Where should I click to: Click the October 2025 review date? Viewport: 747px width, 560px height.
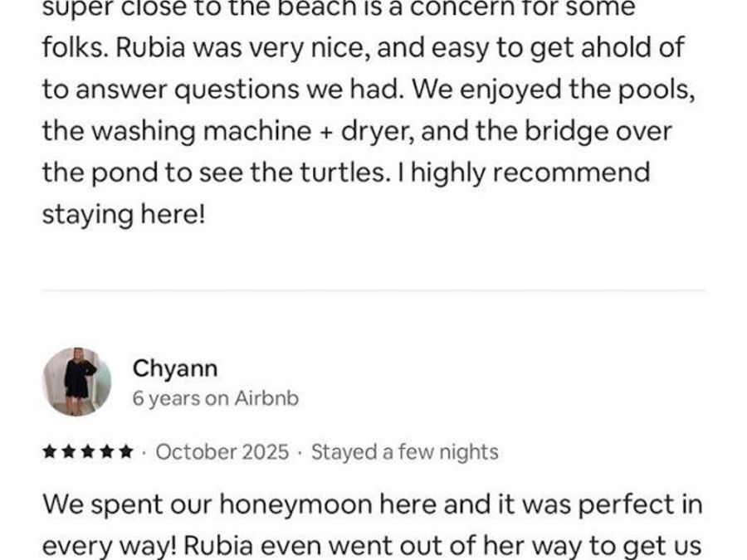coord(222,452)
